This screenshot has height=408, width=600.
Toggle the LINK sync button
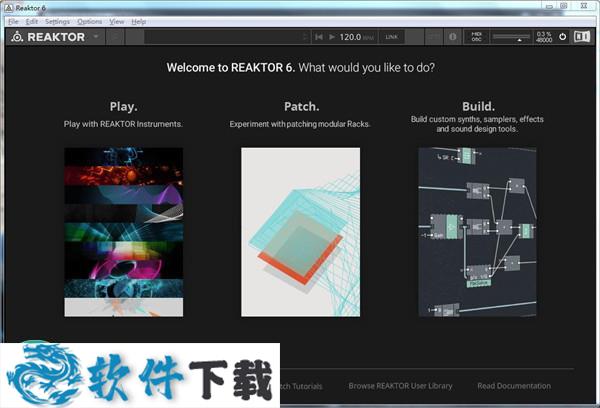click(x=393, y=37)
